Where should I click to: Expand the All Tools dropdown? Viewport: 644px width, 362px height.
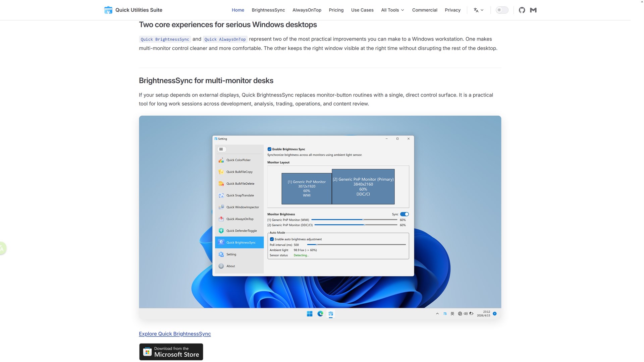click(x=392, y=10)
